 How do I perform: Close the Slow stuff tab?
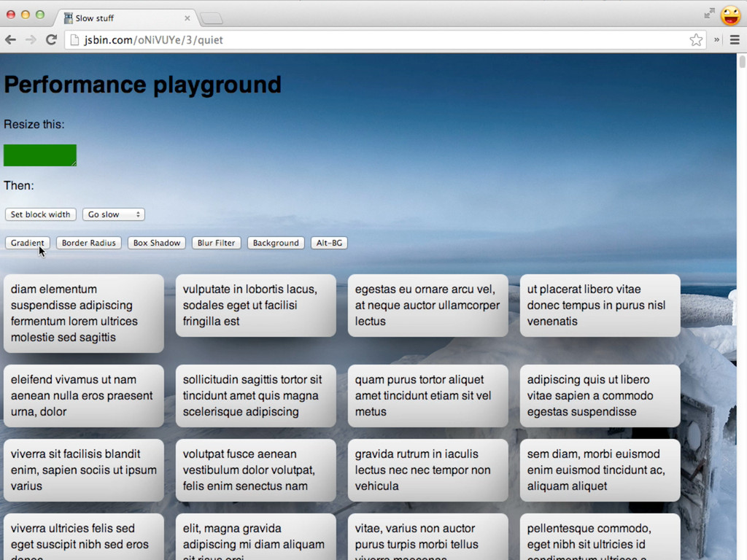click(x=187, y=18)
